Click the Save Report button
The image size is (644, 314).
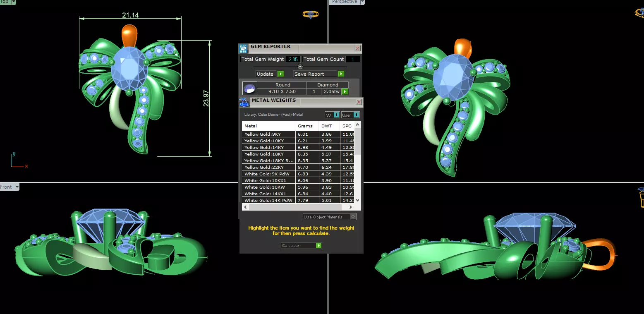click(x=318, y=74)
